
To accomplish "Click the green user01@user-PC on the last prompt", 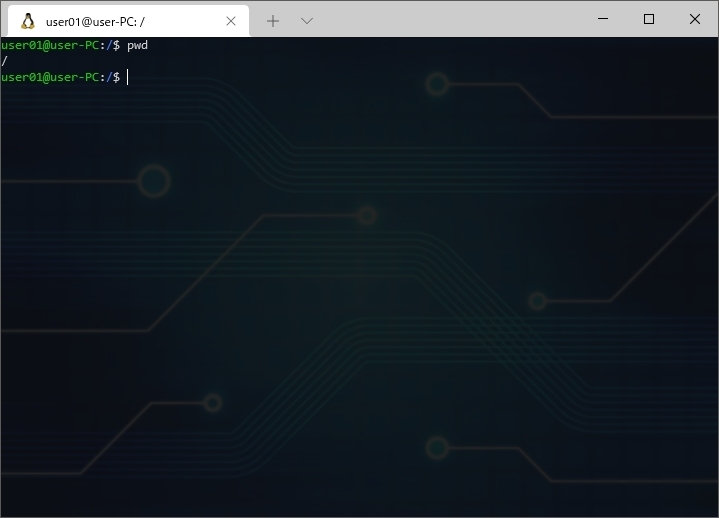I will point(48,77).
